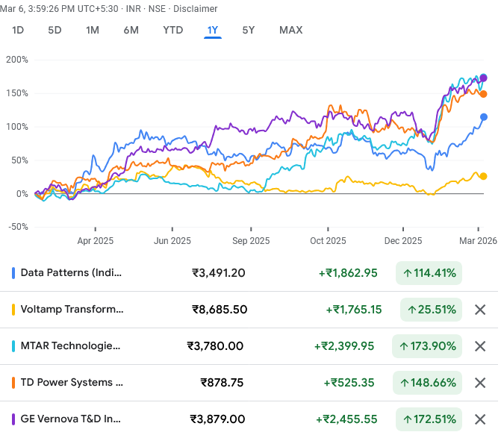This screenshot has width=504, height=435.
Task: Click price ₹3,879.00
Action: coord(217,419)
